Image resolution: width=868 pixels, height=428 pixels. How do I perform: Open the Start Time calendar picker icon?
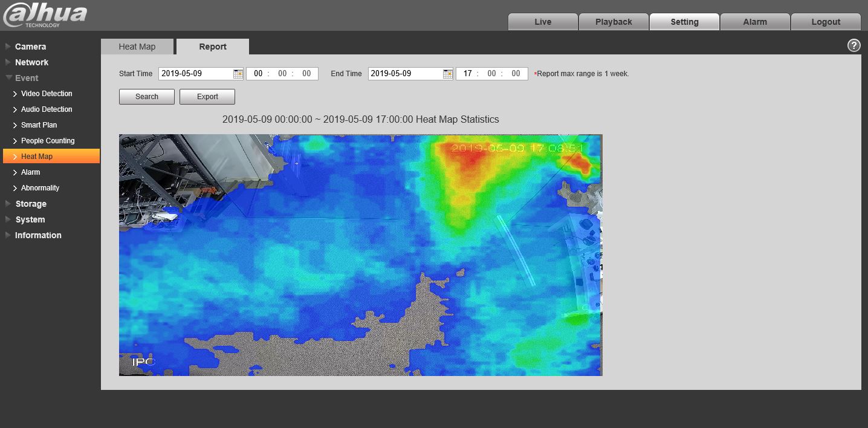(238, 74)
